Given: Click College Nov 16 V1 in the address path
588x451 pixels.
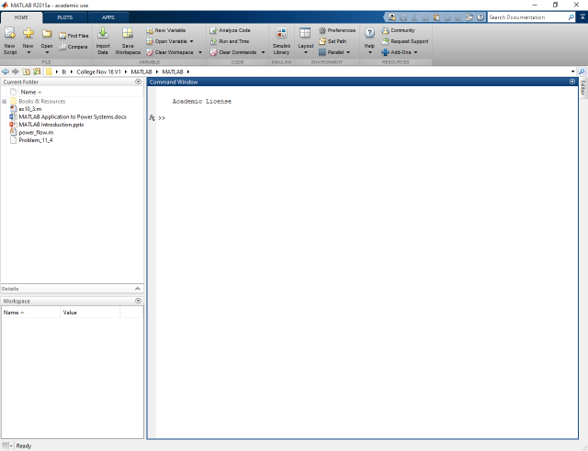Looking at the screenshot, I should tap(99, 72).
